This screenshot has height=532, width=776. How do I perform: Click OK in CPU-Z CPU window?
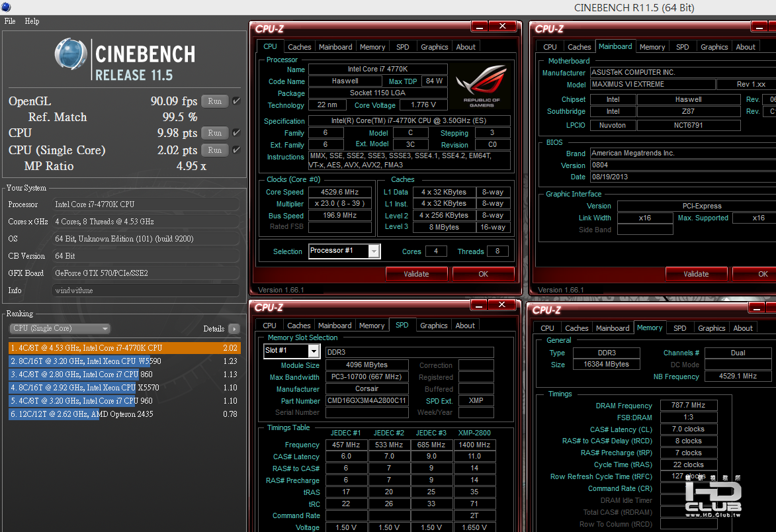click(483, 274)
